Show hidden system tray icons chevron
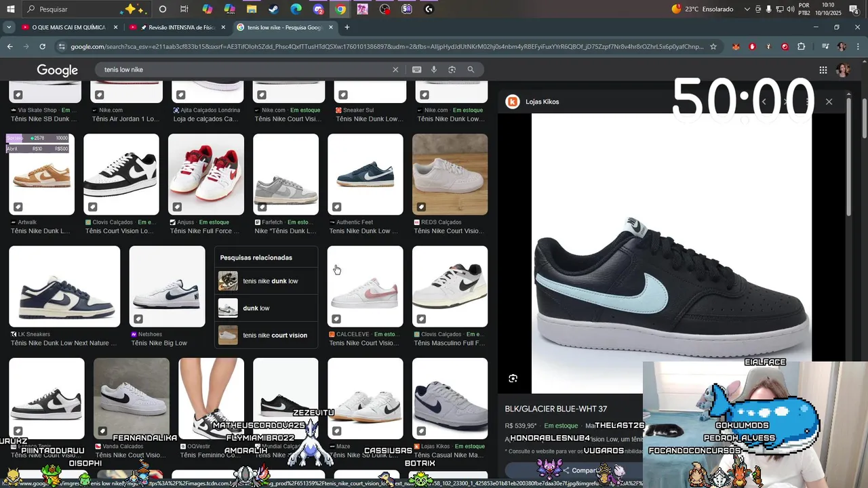The height and width of the screenshot is (488, 868). [x=747, y=9]
